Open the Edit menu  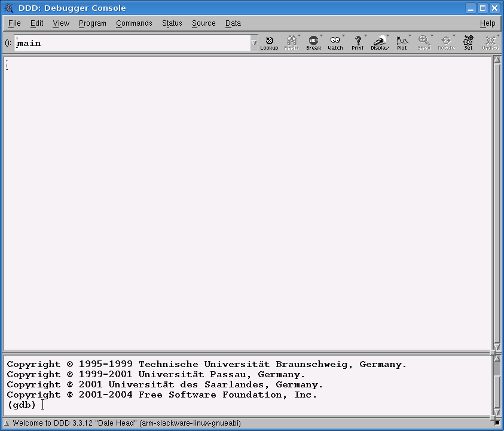tap(36, 23)
